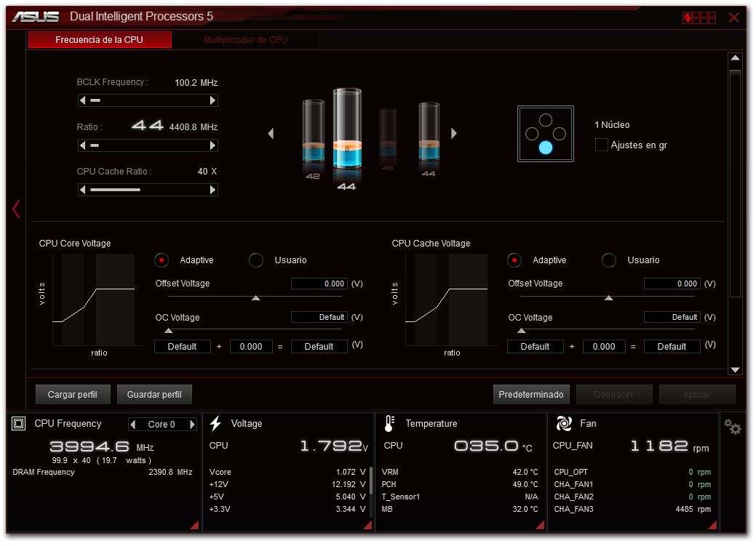Click the Fan monitor icon

tap(564, 423)
